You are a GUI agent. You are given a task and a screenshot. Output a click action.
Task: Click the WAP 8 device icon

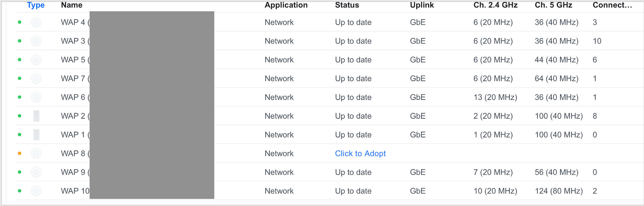[x=36, y=154]
